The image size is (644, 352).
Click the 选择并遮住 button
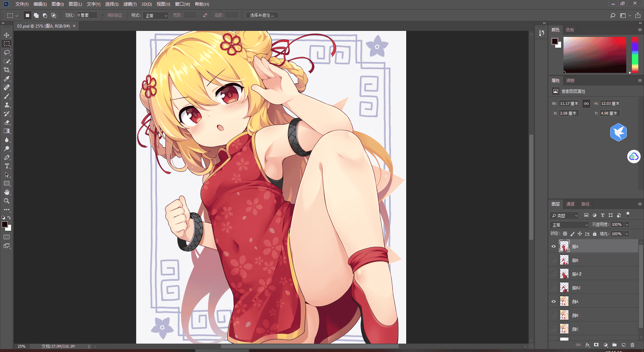pos(262,15)
